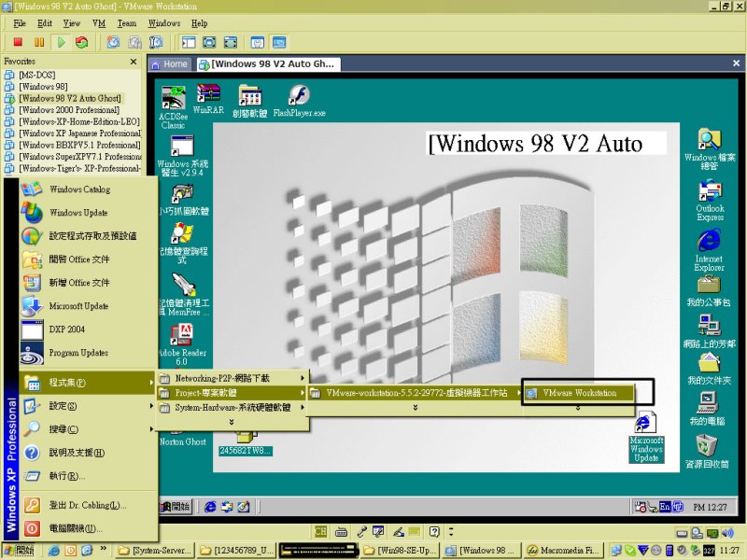This screenshot has height=560, width=747.
Task: Open the View menu
Action: point(72,23)
